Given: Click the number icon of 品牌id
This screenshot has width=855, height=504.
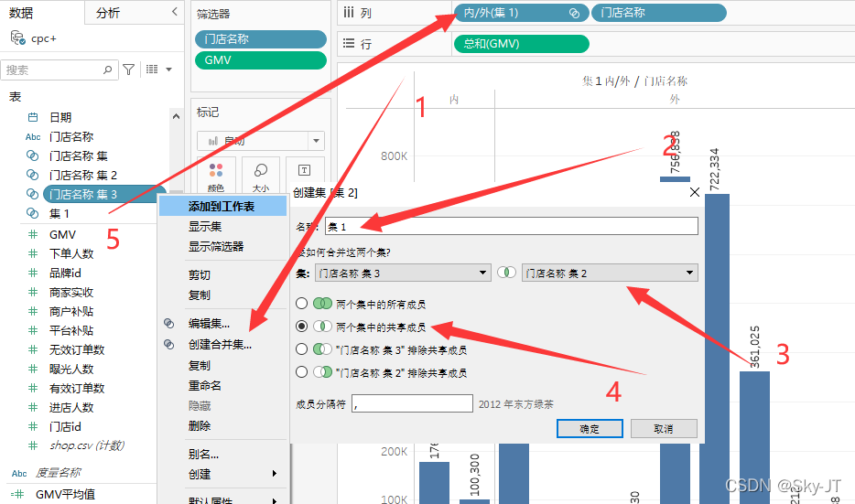Looking at the screenshot, I should 33,273.
